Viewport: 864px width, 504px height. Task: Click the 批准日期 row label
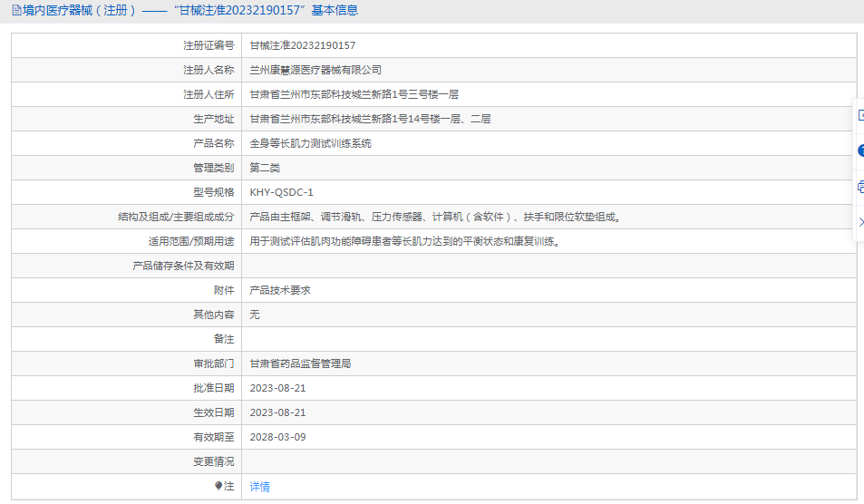(214, 388)
